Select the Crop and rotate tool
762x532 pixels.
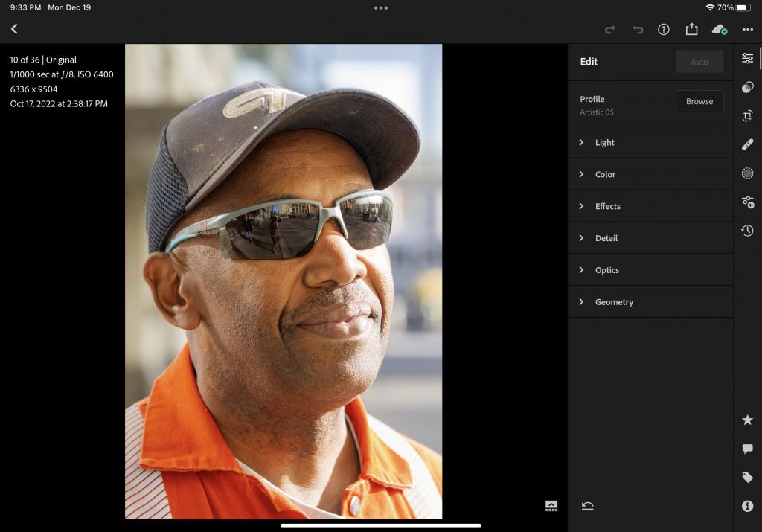(747, 116)
